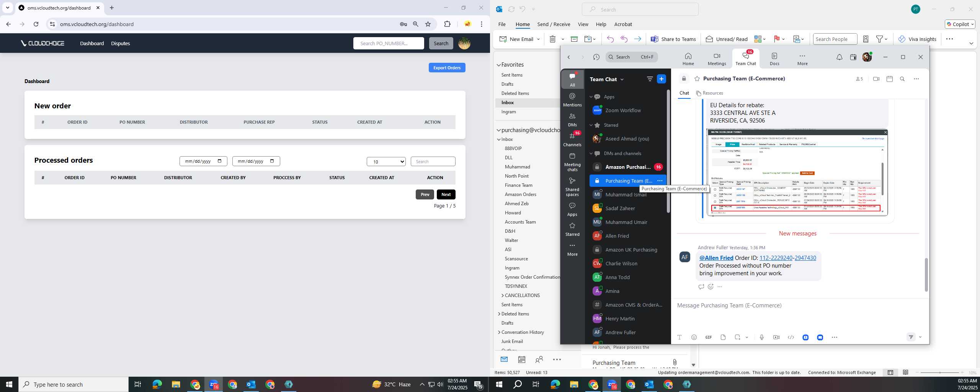Click the new chat plus button

click(x=661, y=79)
